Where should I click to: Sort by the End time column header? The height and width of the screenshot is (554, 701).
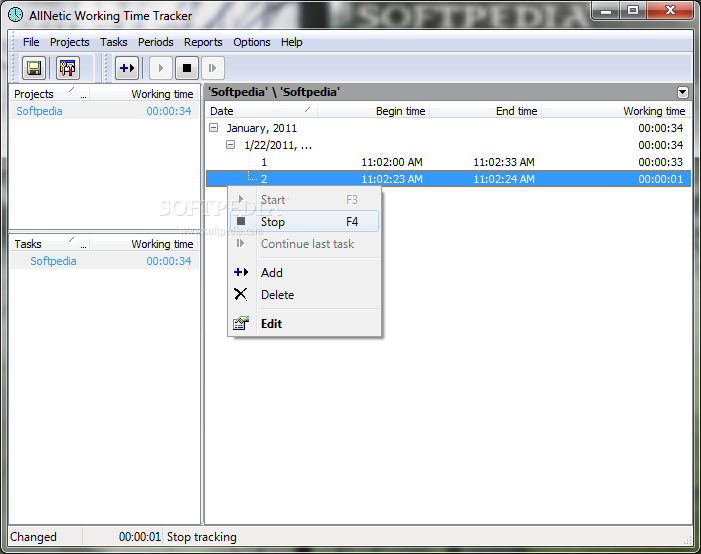(x=486, y=111)
